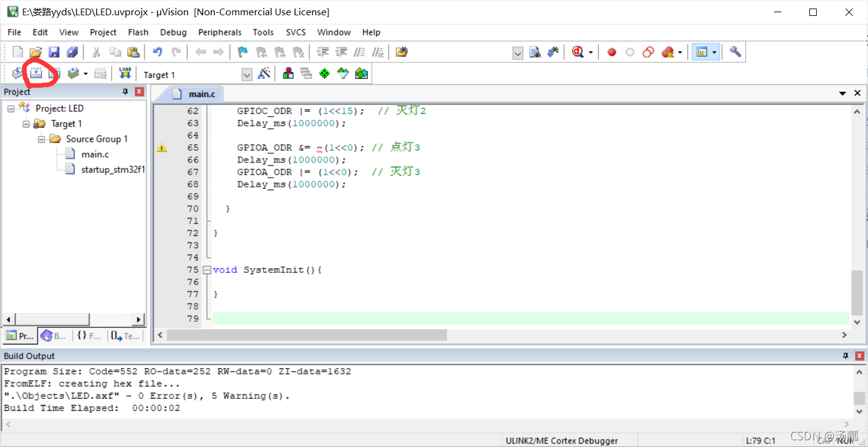The height and width of the screenshot is (447, 868).
Task: Open the debug icon dropdown arrow
Action: click(x=590, y=53)
